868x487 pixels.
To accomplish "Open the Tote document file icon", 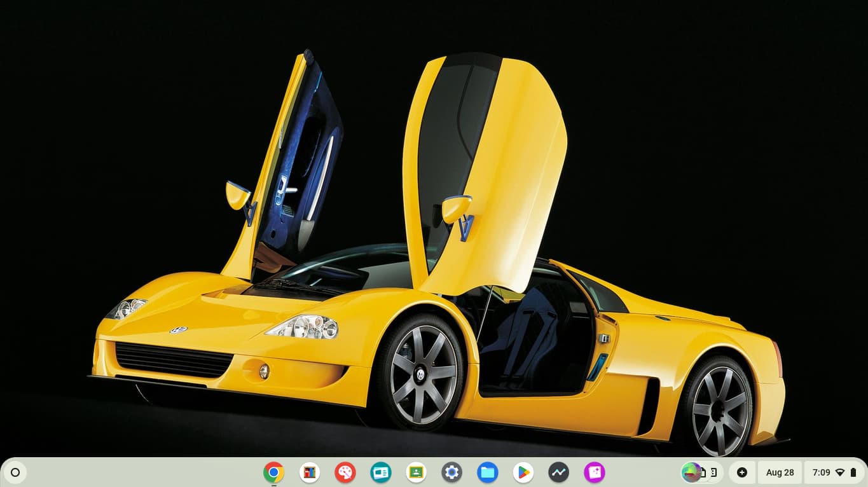I will click(x=703, y=472).
